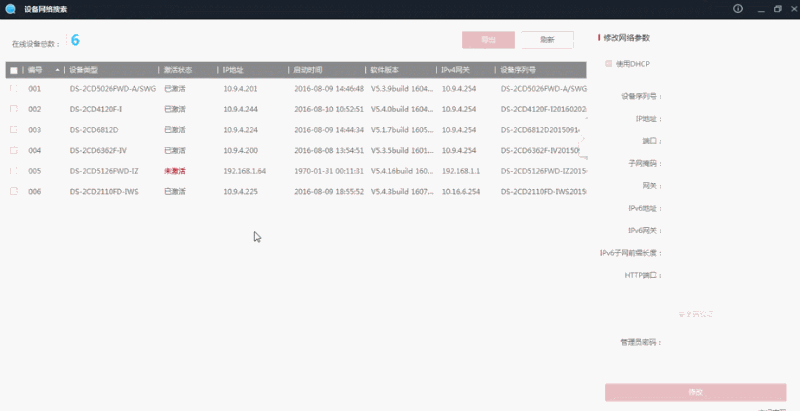Click the red 未激活 status in row 005
The height and width of the screenshot is (411, 800).
pos(175,171)
